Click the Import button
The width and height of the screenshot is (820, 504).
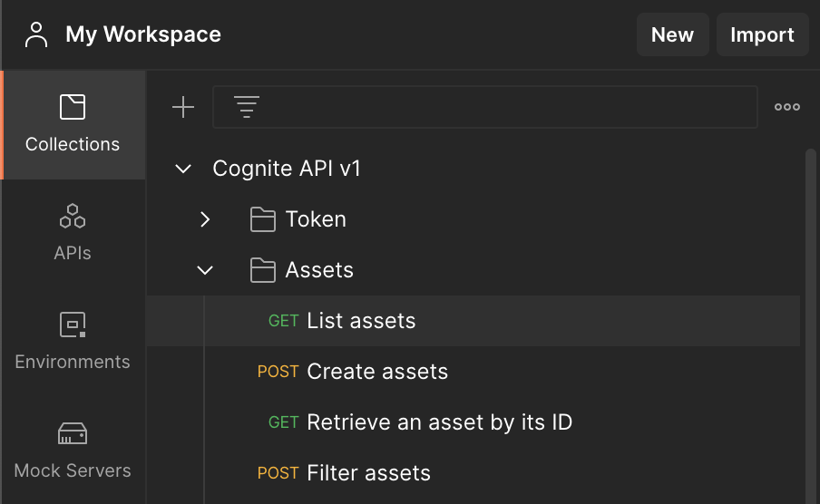tap(763, 34)
